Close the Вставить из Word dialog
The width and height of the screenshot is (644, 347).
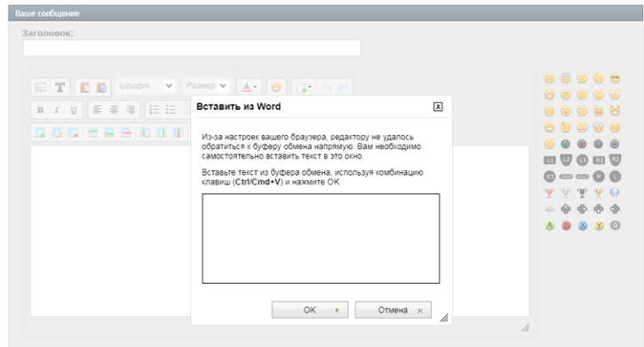(438, 106)
